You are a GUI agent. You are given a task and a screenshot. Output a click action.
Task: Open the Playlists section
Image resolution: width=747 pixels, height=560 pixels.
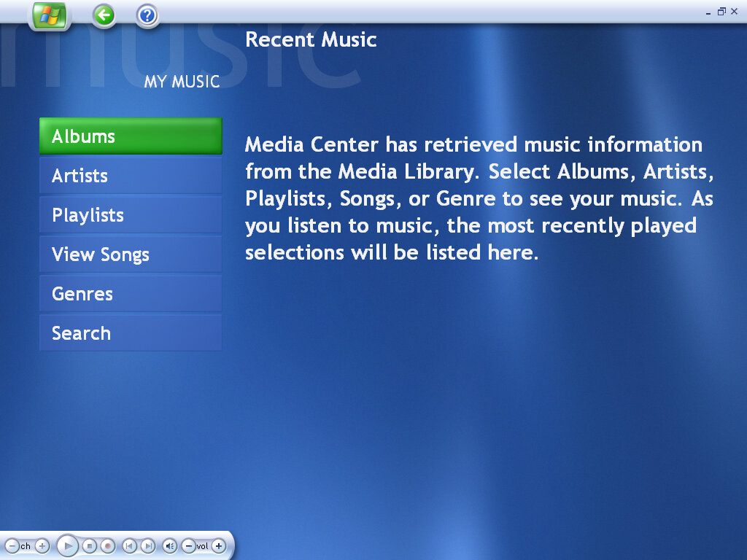click(x=130, y=214)
